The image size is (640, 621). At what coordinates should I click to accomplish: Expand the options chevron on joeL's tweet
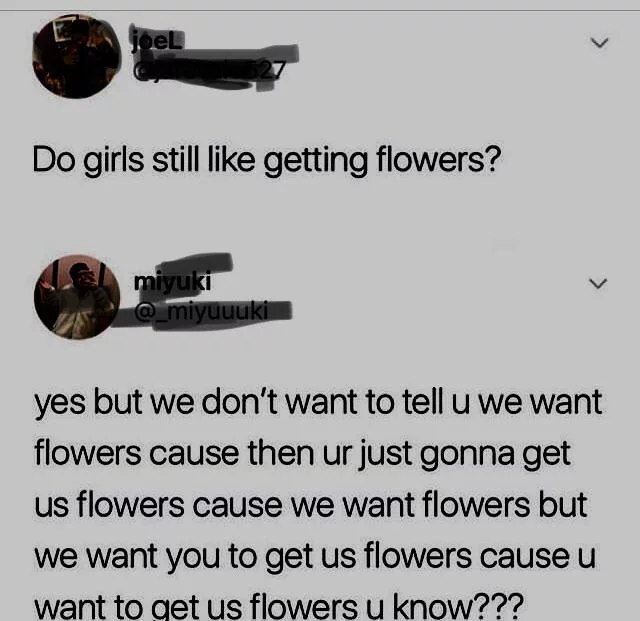pos(599,42)
